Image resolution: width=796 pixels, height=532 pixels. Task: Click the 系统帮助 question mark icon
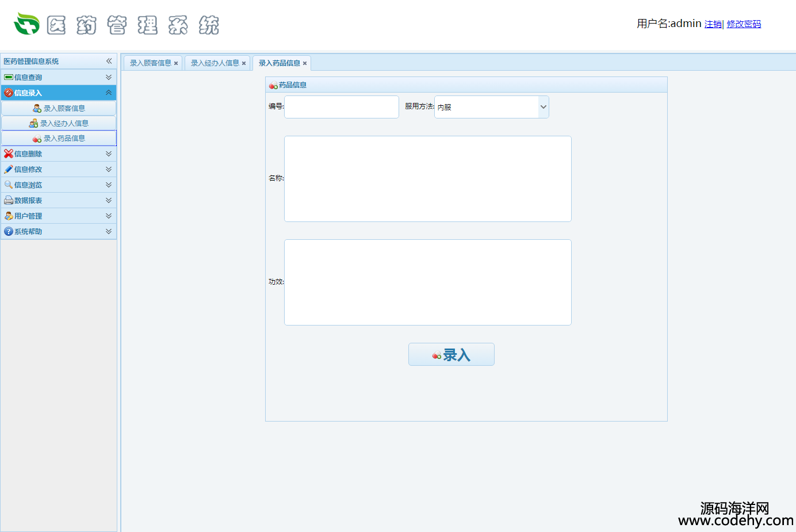pos(9,231)
